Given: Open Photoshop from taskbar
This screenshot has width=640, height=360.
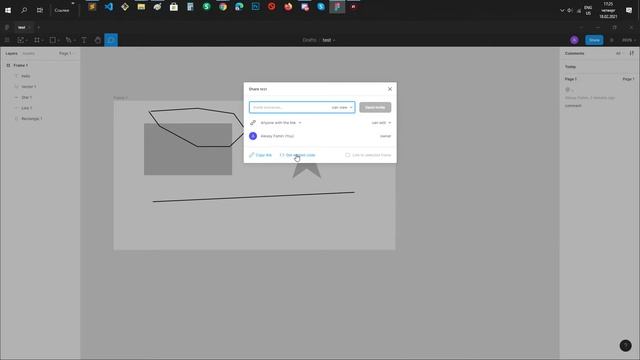Looking at the screenshot, I should (x=256, y=7).
